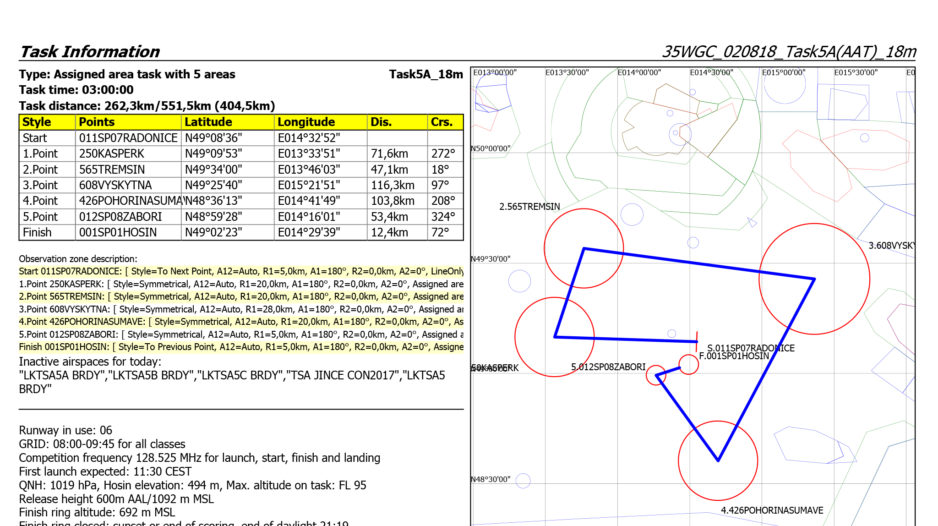Click the S.011SP07RADONICE start label on map
938x526 pixels.
point(750,347)
